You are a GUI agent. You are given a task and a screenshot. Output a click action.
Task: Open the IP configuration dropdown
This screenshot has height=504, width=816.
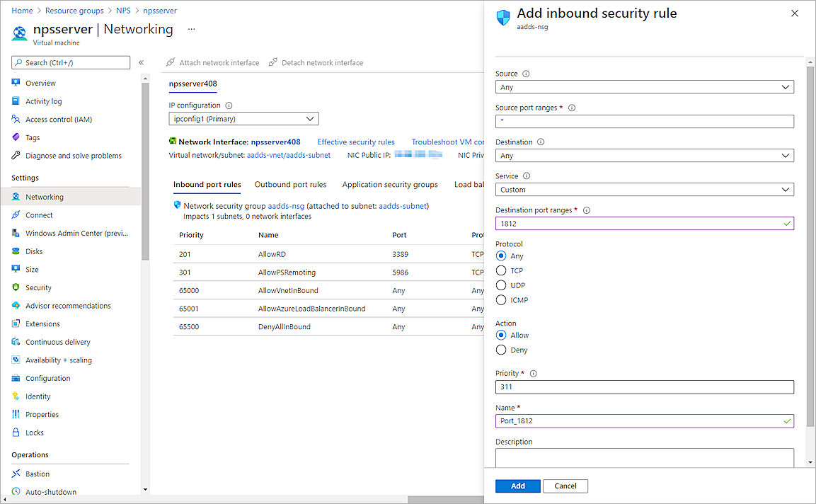coord(243,119)
